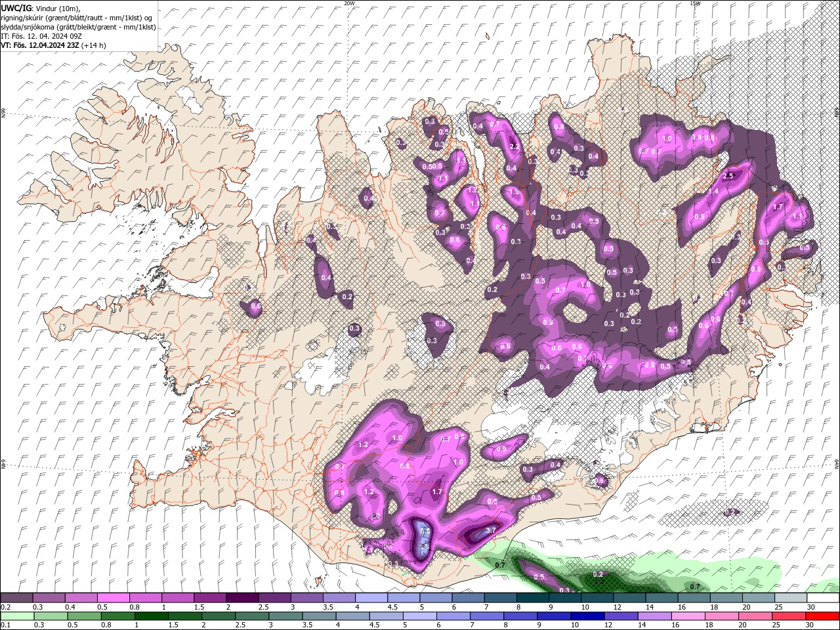Image resolution: width=840 pixels, height=630 pixels.
Task: Select lower legend swatch between 0.5 and 0.8
Action: click(84, 616)
